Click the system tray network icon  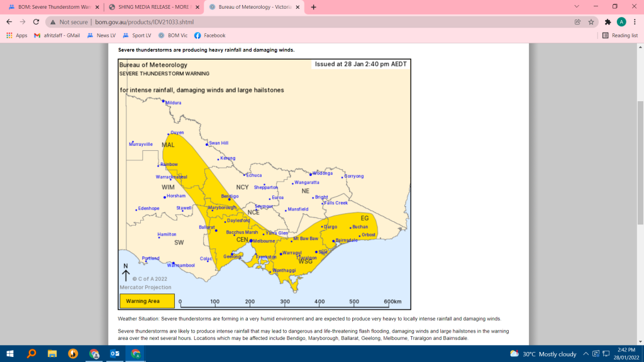pyautogui.click(x=606, y=354)
